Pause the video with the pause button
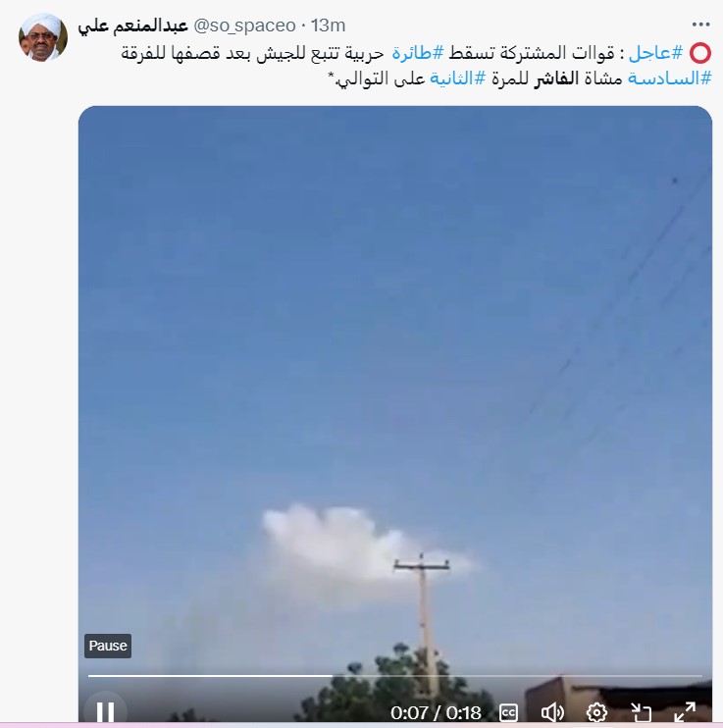 [105, 711]
